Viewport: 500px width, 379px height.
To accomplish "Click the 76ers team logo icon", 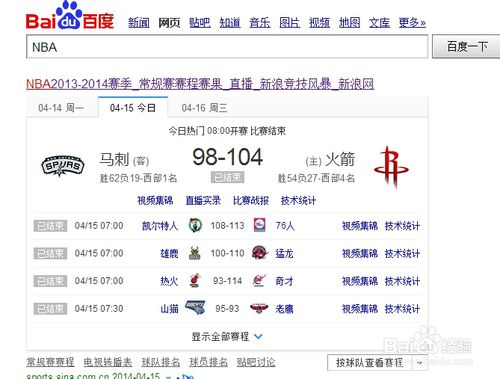I will tap(259, 225).
